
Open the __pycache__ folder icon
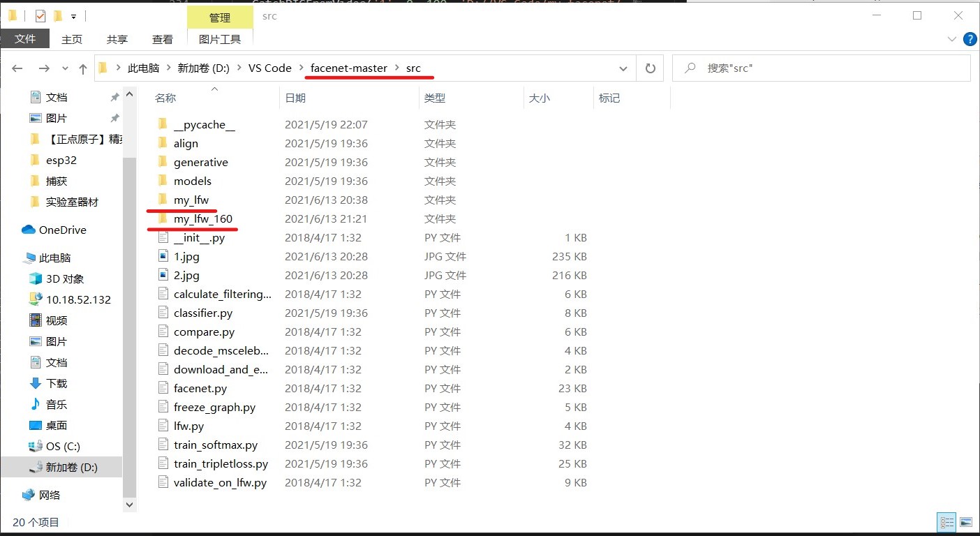(163, 124)
